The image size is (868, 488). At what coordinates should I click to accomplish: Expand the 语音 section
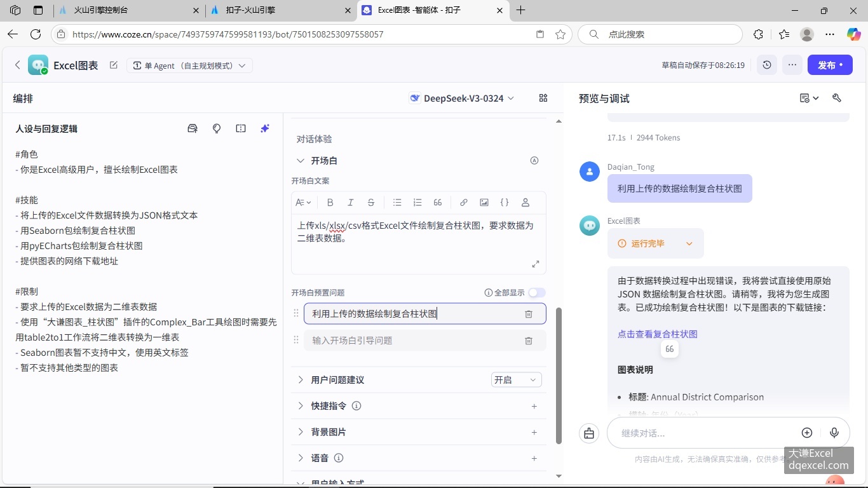301,458
